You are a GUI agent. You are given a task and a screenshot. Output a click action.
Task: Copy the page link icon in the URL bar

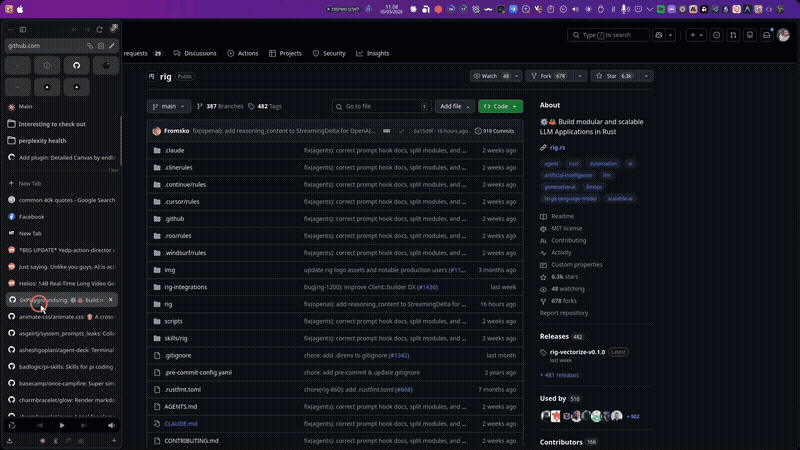click(x=90, y=46)
